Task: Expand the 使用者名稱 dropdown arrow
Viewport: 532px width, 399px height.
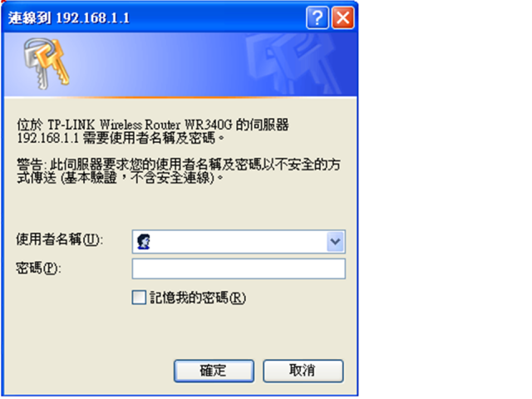Action: pos(335,242)
